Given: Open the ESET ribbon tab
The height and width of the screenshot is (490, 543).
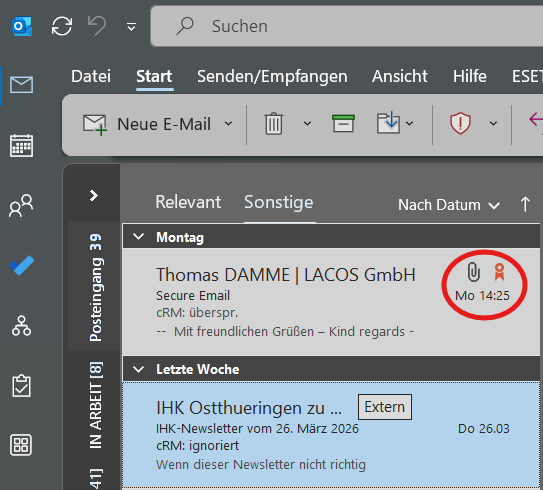Looking at the screenshot, I should [x=527, y=76].
